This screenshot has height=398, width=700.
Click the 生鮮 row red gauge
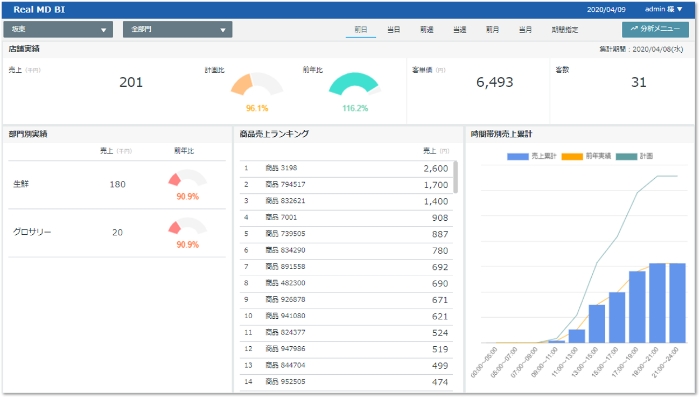[188, 178]
